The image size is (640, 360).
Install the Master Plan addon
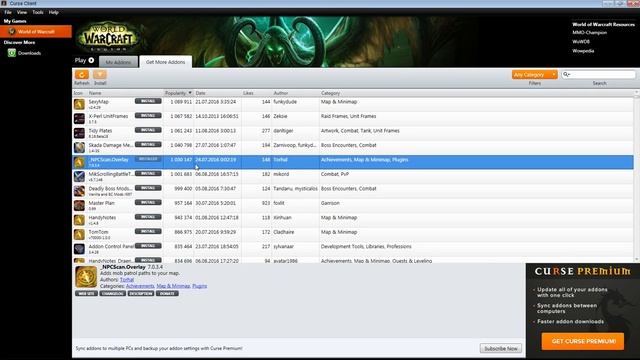tap(148, 202)
